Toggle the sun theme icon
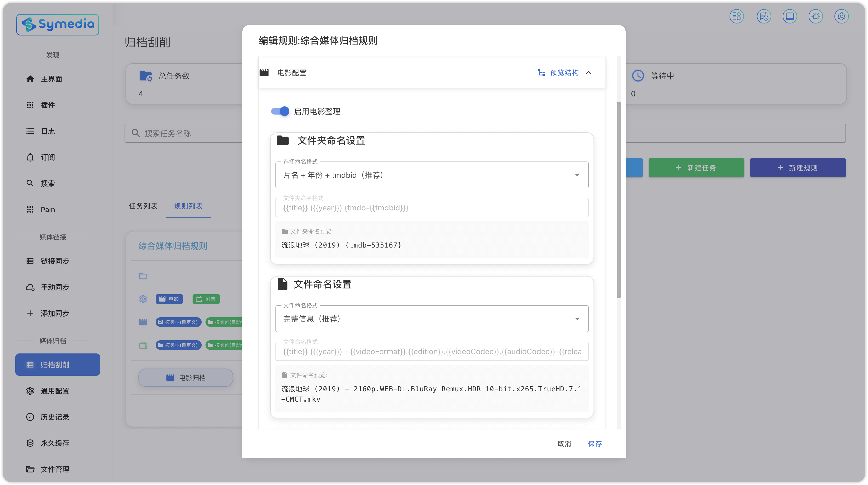This screenshot has width=868, height=485. click(x=816, y=16)
